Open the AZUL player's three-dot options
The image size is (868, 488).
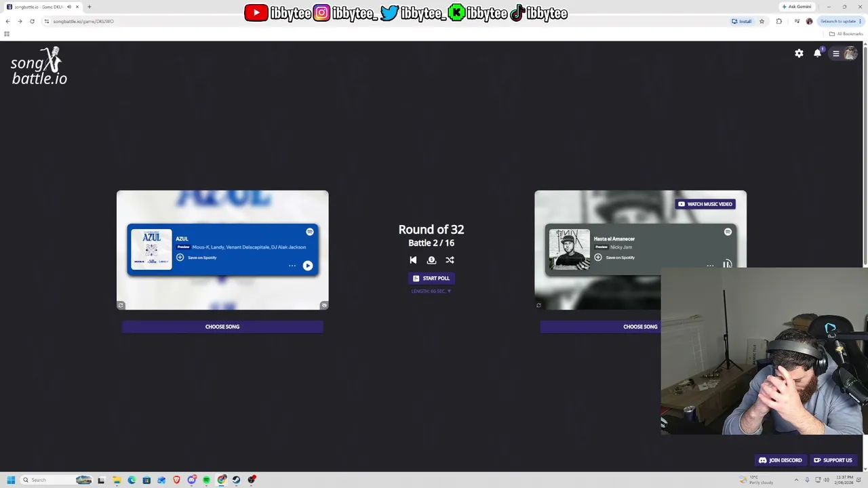pos(292,266)
